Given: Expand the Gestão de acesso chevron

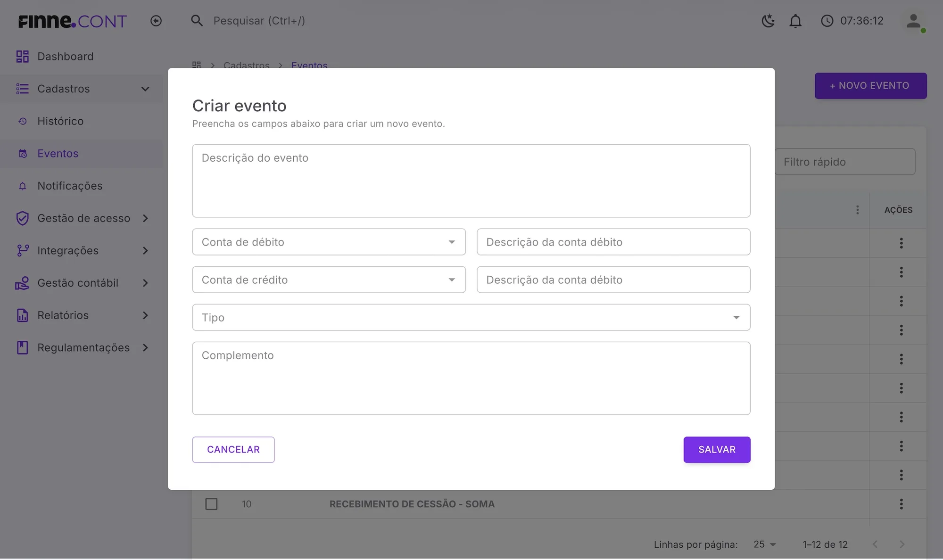Looking at the screenshot, I should [x=145, y=218].
